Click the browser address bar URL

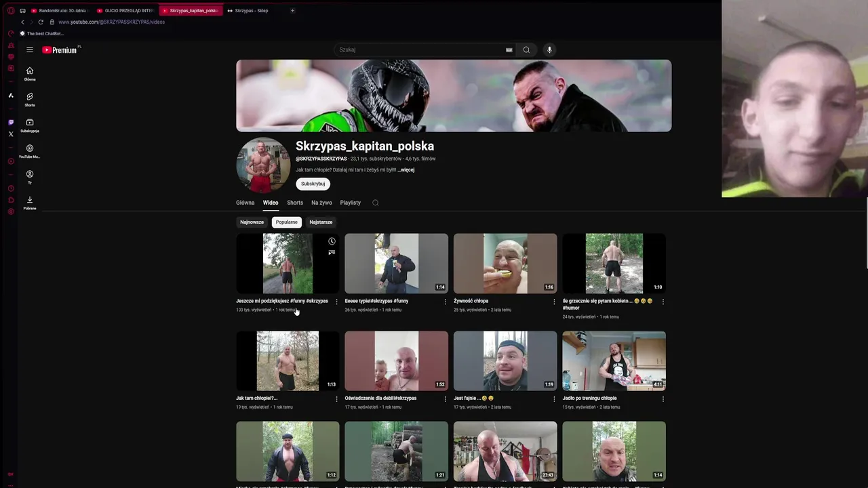point(111,22)
